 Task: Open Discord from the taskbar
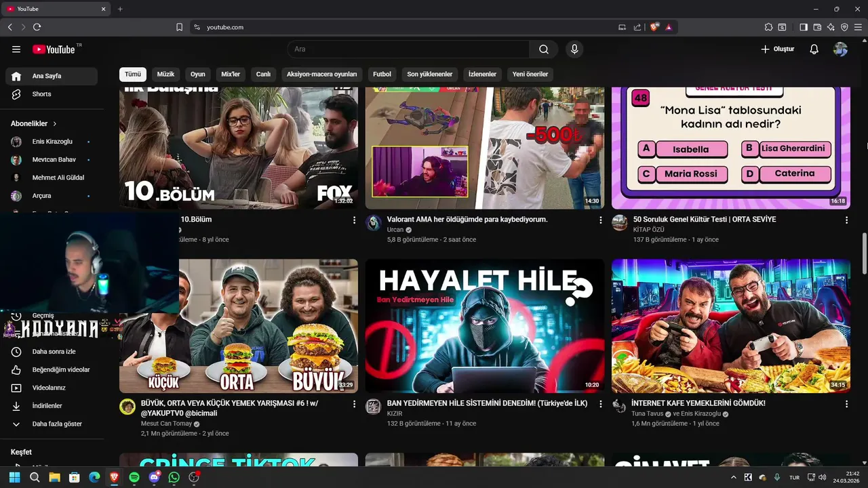click(155, 478)
